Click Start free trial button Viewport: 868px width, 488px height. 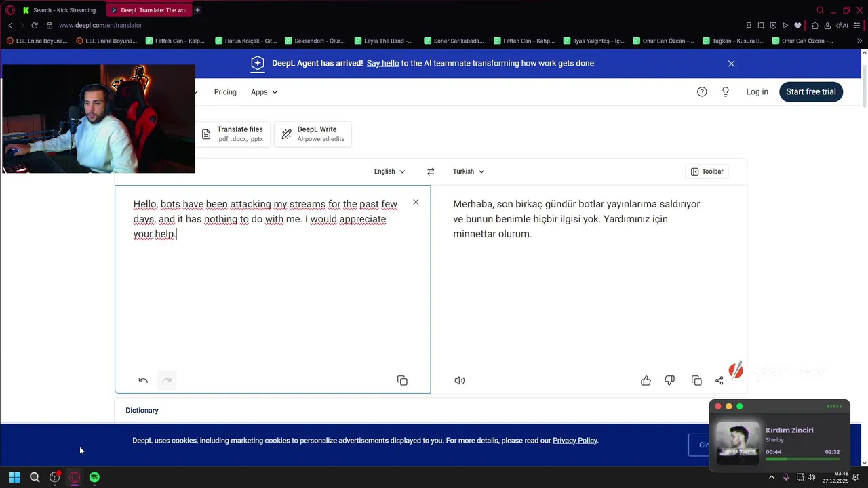click(810, 91)
